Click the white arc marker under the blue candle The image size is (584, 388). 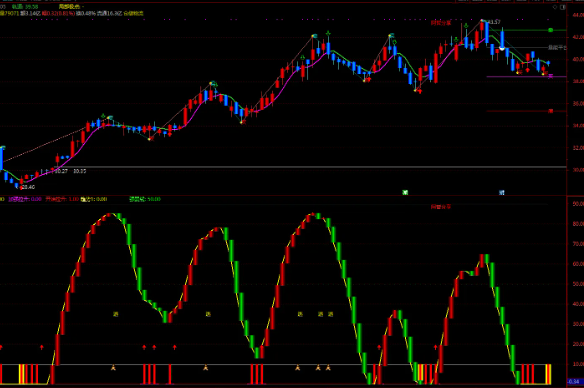(502, 49)
